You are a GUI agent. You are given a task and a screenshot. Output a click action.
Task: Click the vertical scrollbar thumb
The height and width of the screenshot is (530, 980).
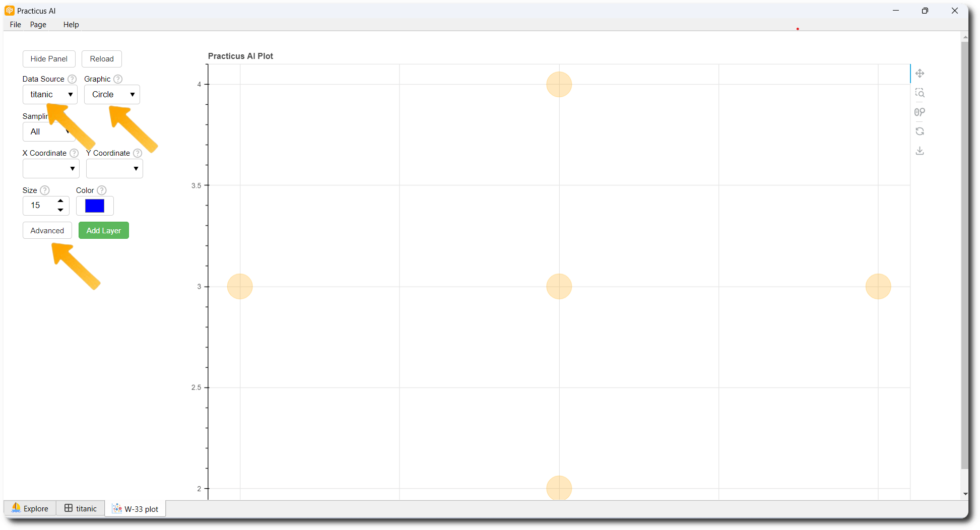[x=964, y=254]
